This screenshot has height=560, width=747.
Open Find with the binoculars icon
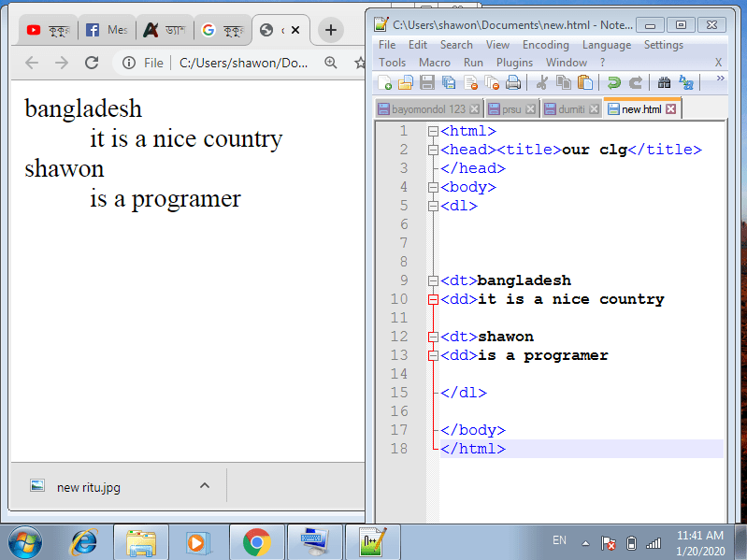coord(664,82)
